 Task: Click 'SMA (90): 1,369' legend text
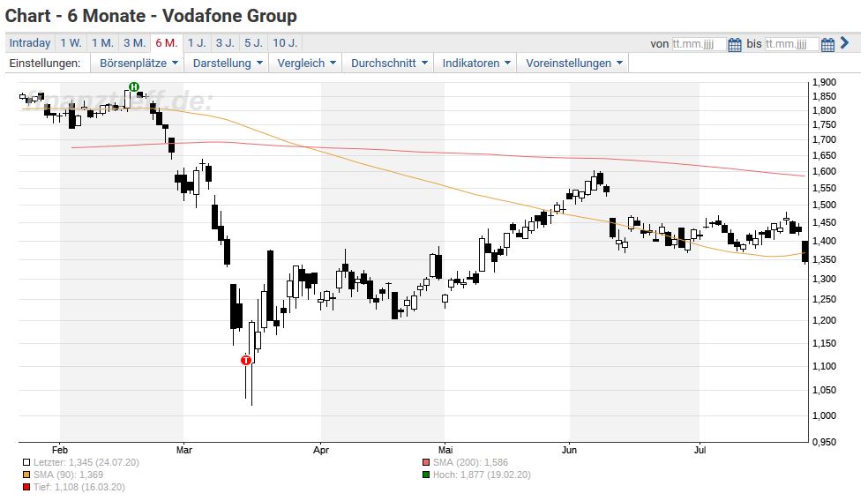(x=68, y=475)
